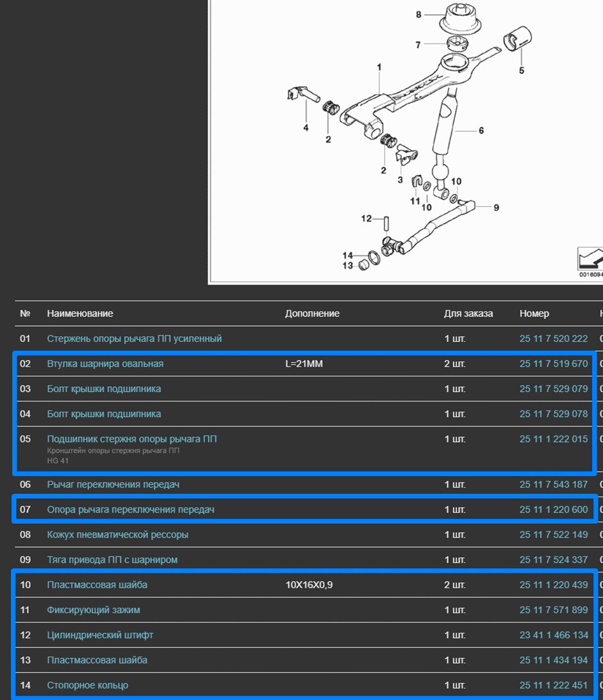Open 'Пластмассовая шайба' in row 13
603x700 pixels.
97,660
